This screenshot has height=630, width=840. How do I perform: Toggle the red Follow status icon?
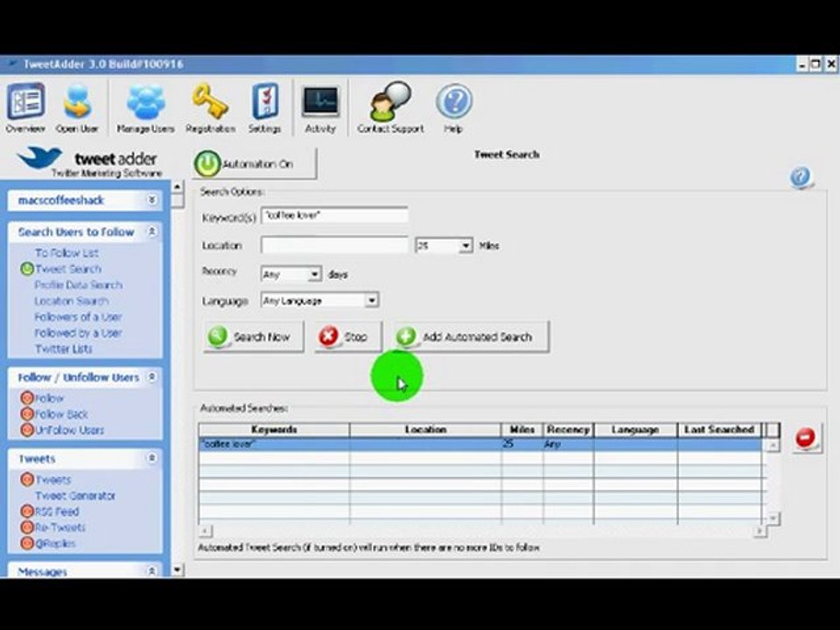(27, 398)
